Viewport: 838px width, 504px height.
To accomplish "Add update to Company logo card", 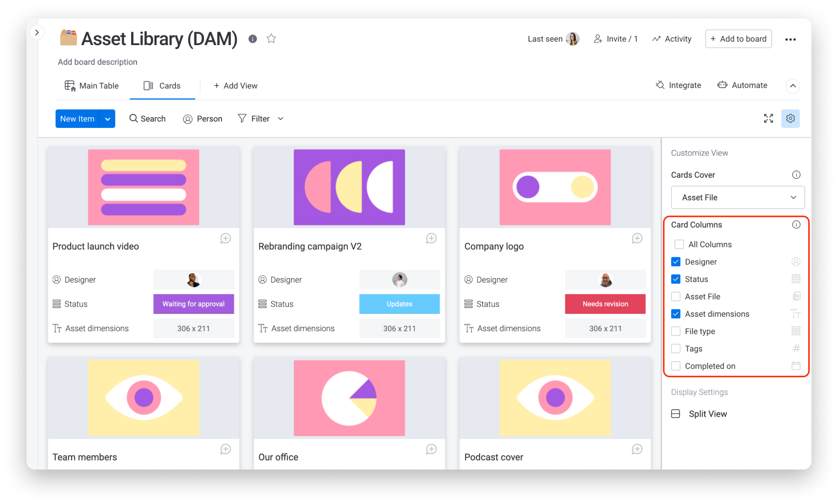I will click(x=637, y=239).
